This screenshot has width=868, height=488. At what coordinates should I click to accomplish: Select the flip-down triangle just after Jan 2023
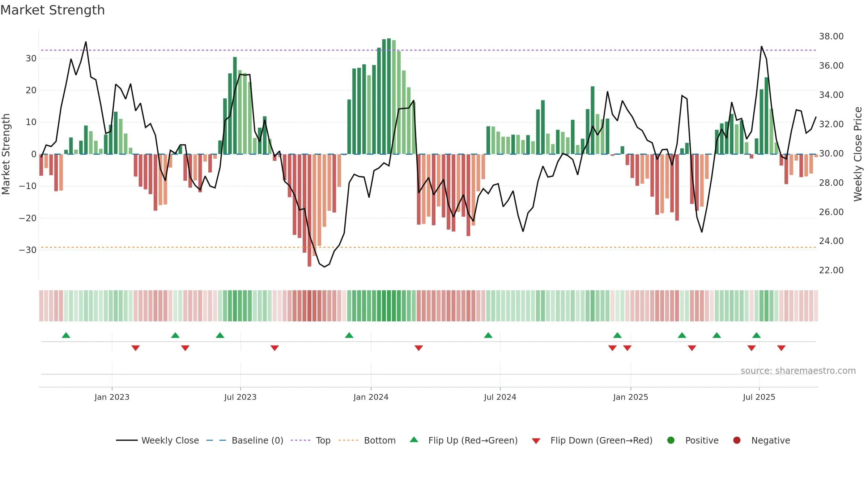[136, 348]
